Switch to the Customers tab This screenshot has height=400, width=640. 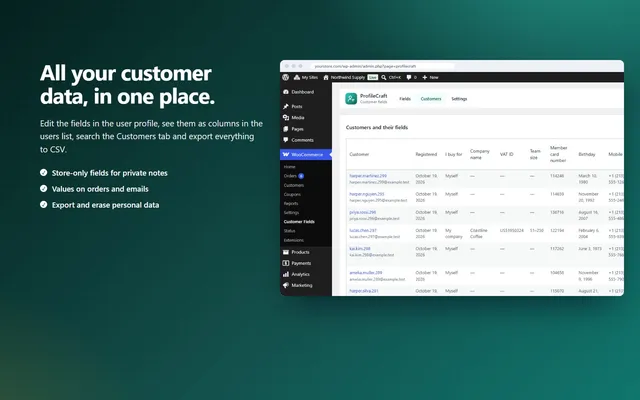click(431, 99)
